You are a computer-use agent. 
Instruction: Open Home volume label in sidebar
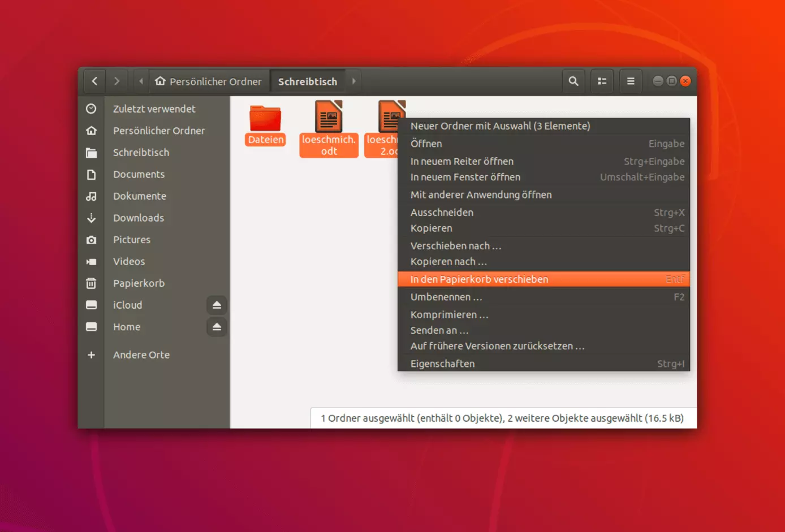click(x=127, y=327)
